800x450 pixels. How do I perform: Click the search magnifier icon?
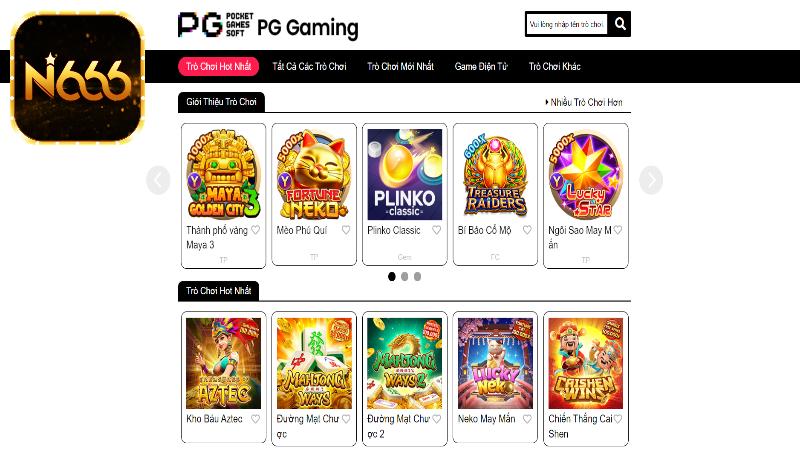pos(620,23)
